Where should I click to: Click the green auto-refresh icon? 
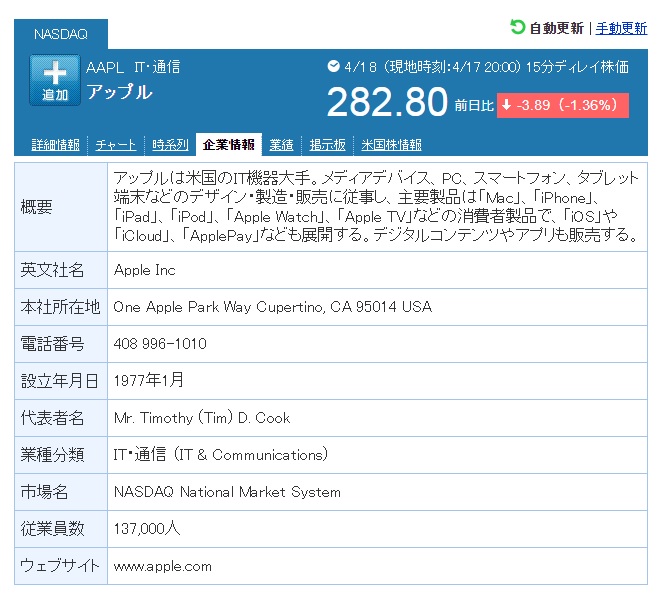click(517, 28)
